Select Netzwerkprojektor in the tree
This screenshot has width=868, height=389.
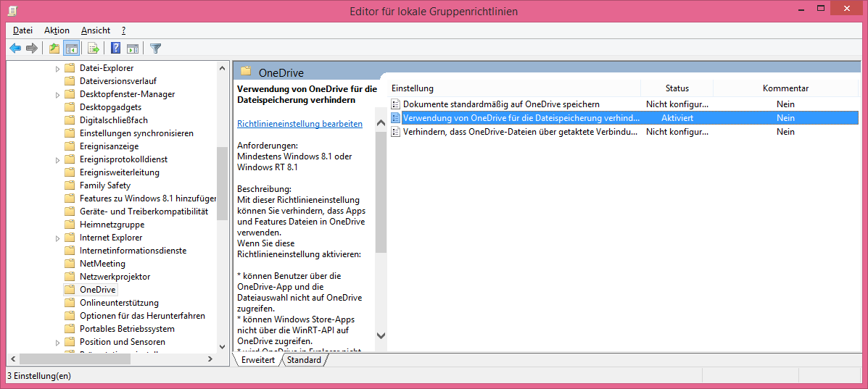coord(115,277)
